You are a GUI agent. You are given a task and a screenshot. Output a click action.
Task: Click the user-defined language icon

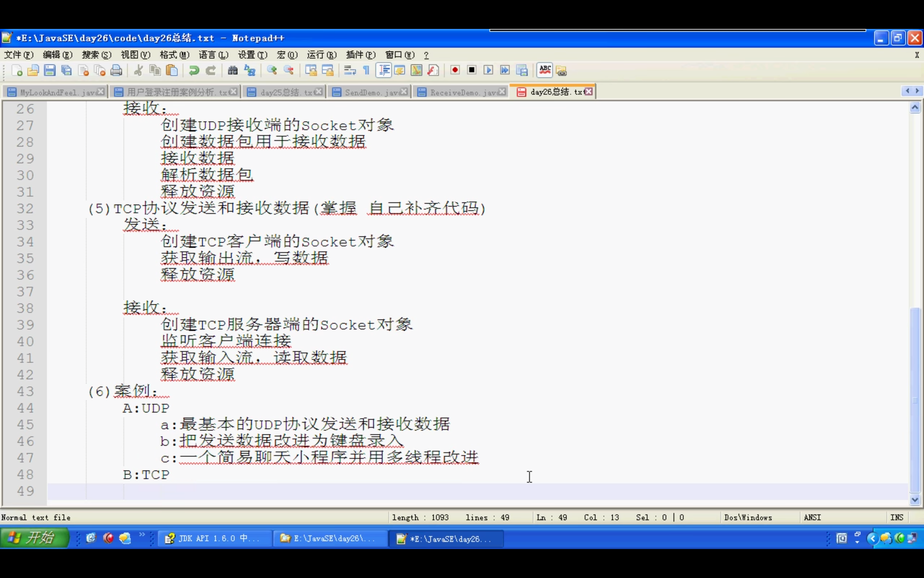pos(400,71)
